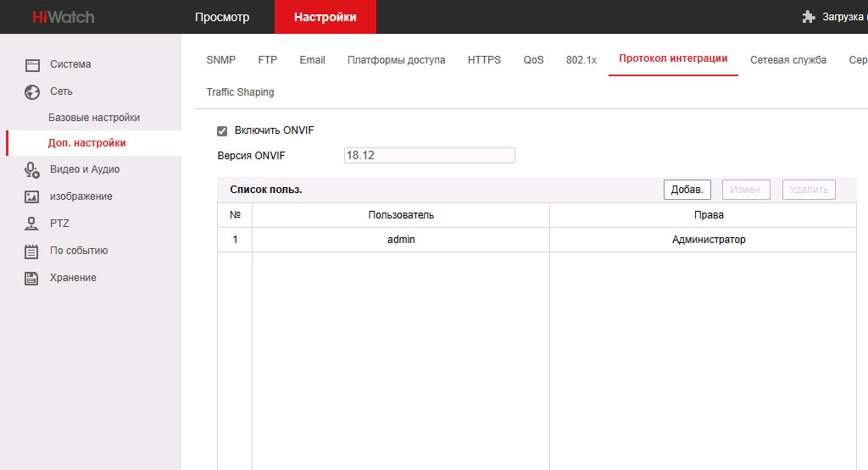Screen dimensions: 868x470
Task: Select the admin user row
Action: (537, 240)
